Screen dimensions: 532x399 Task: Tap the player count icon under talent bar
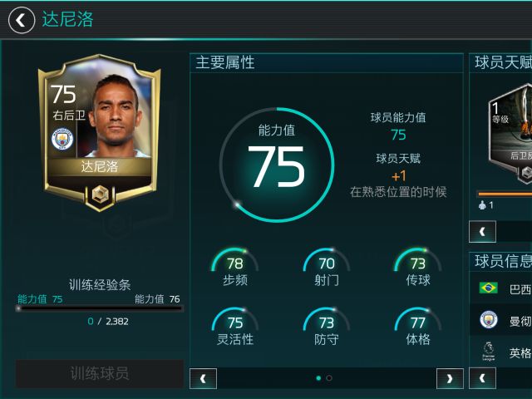[482, 205]
